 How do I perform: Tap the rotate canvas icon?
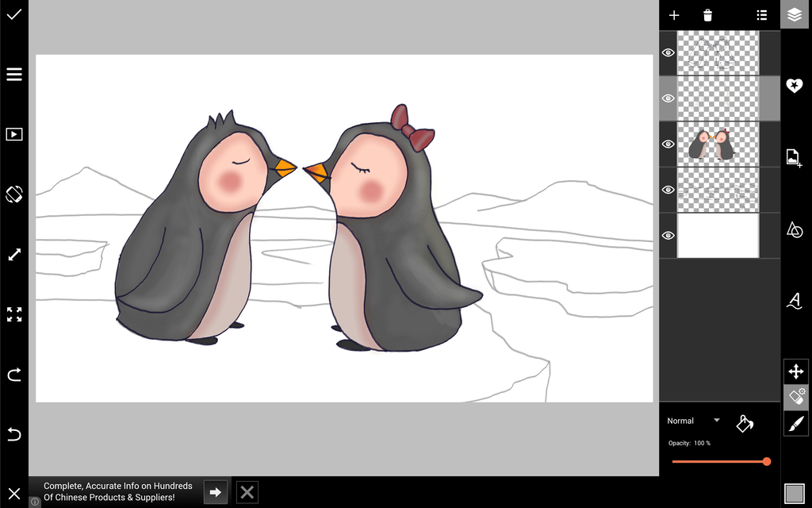click(x=14, y=194)
